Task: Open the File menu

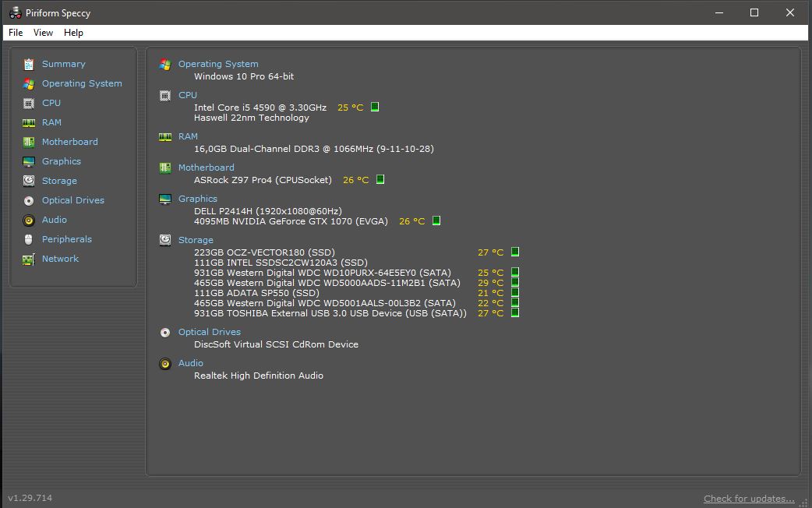Action: click(16, 33)
